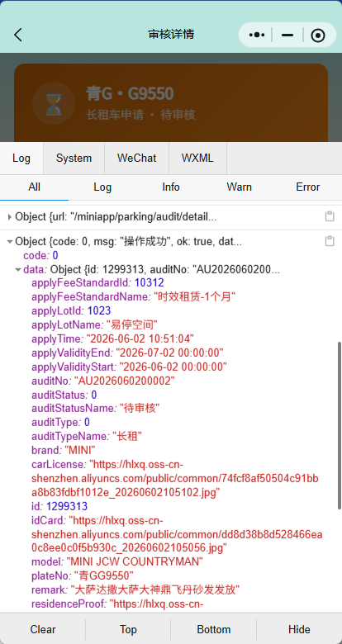
Task: Filter console by Log level
Action: (102, 187)
